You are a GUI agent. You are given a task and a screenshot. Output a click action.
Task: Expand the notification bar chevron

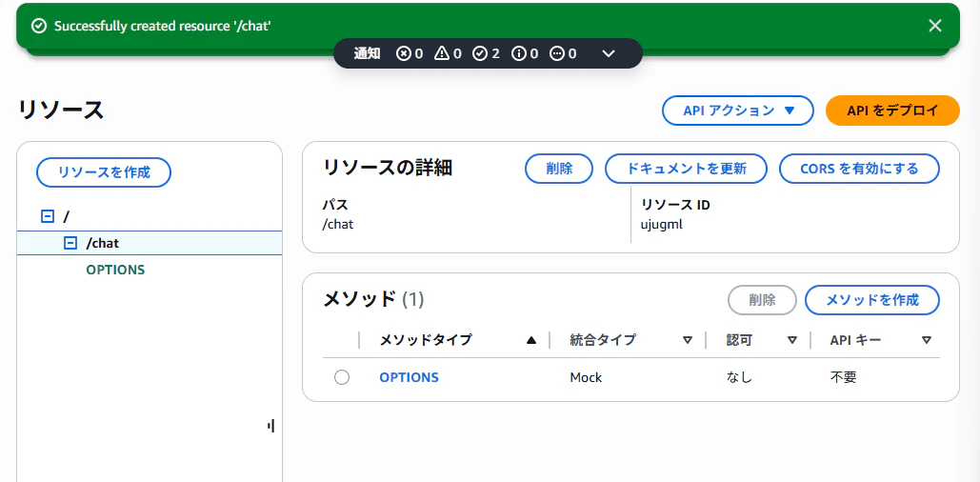click(x=609, y=53)
